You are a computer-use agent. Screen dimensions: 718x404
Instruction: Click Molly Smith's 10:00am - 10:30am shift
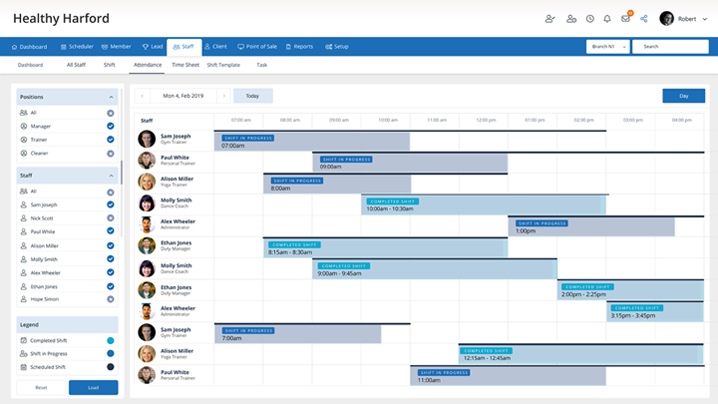point(484,205)
